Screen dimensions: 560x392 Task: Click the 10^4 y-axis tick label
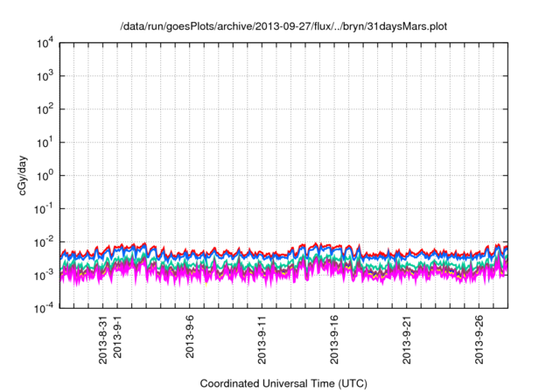coord(45,43)
